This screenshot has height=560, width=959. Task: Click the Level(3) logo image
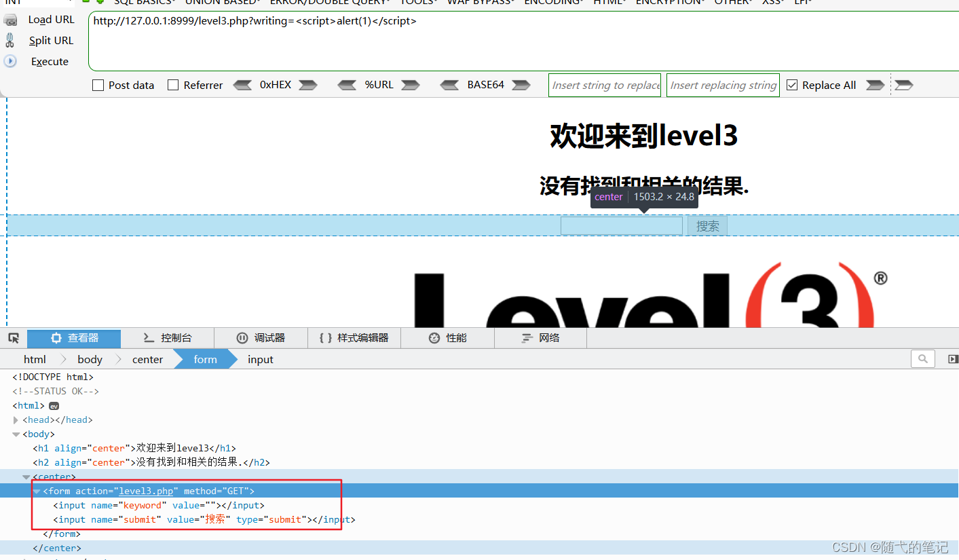[x=650, y=296]
